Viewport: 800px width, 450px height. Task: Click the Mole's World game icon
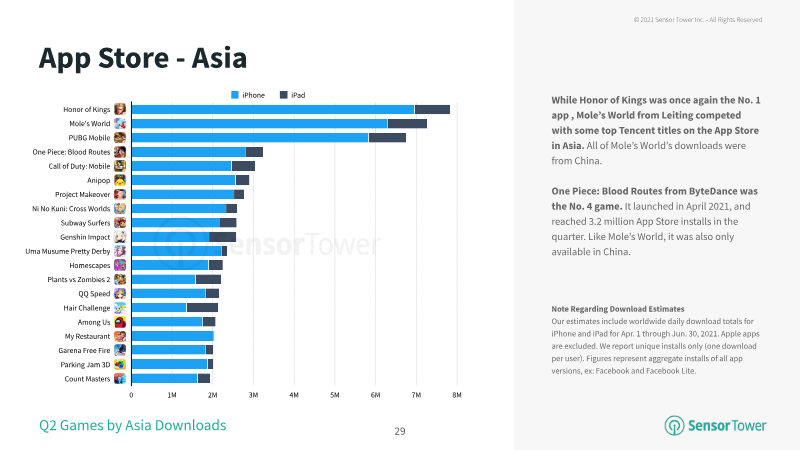[120, 123]
